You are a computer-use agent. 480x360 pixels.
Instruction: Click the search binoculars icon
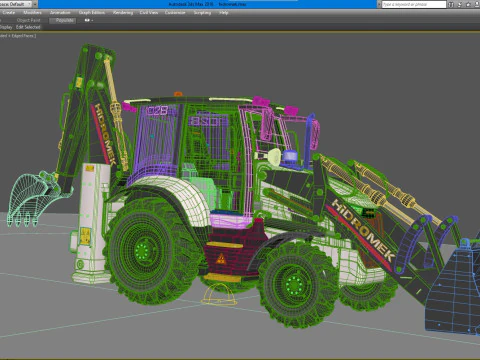[x=451, y=4]
